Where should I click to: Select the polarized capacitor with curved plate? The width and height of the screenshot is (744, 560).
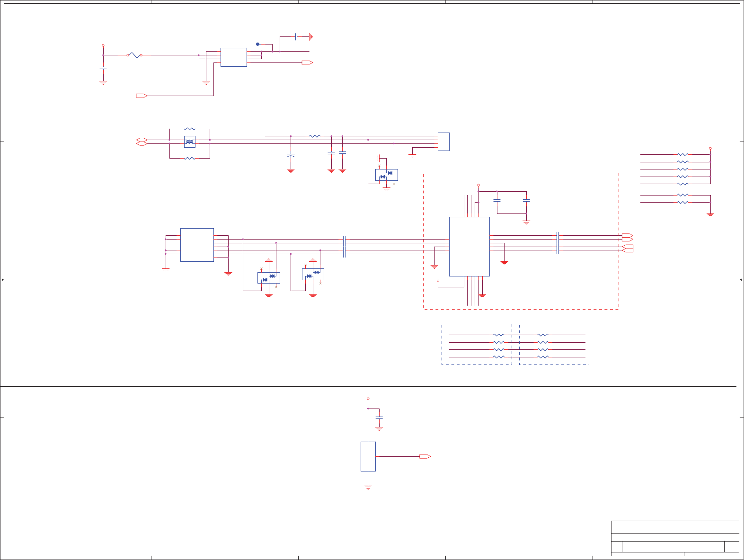tap(291, 155)
